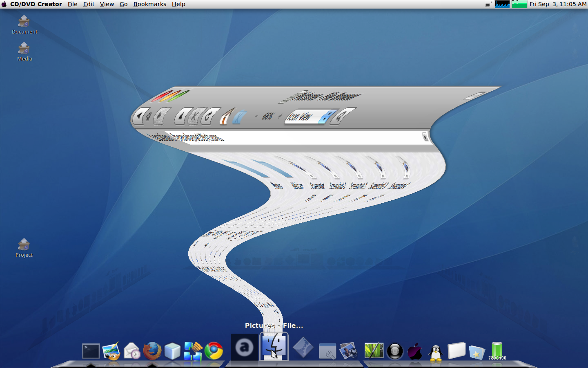Open the File menu
Viewport: 588px width, 368px height.
72,4
